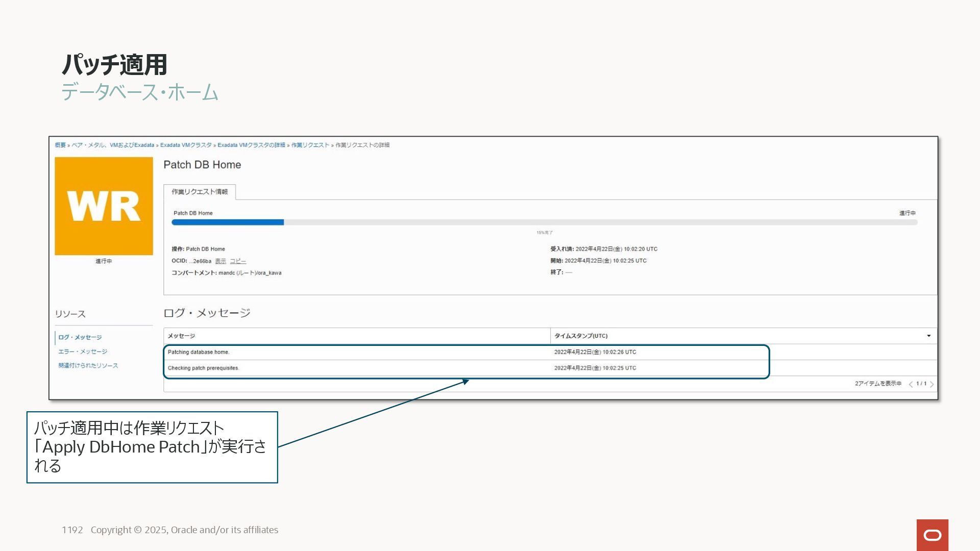Viewport: 980px width, 551px height.
Task: Click the メッセージ column header
Action: (181, 336)
